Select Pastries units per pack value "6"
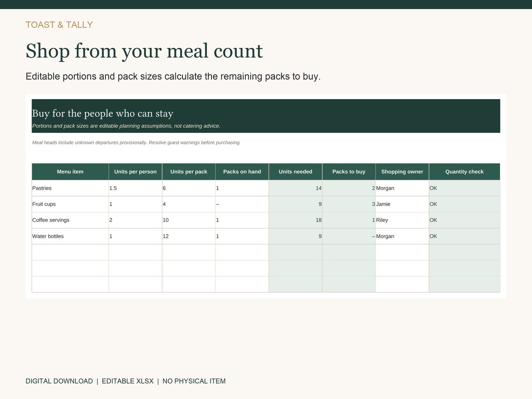532x399 pixels. [189, 188]
